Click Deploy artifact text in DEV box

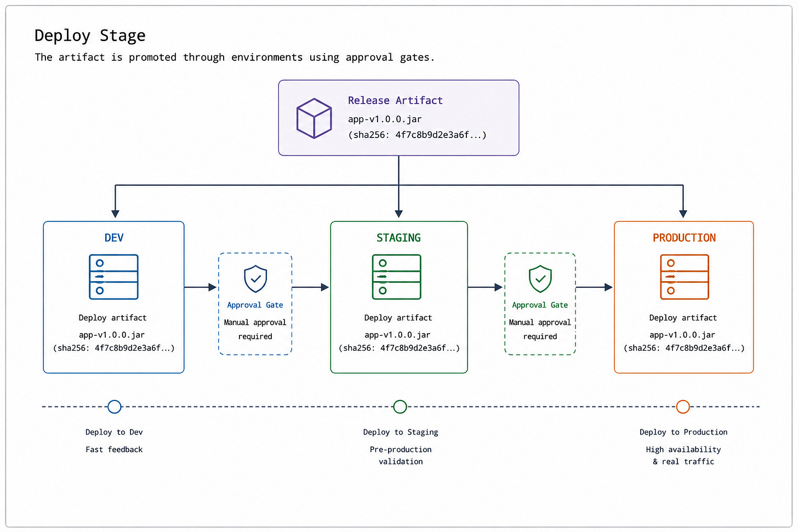pyautogui.click(x=112, y=318)
